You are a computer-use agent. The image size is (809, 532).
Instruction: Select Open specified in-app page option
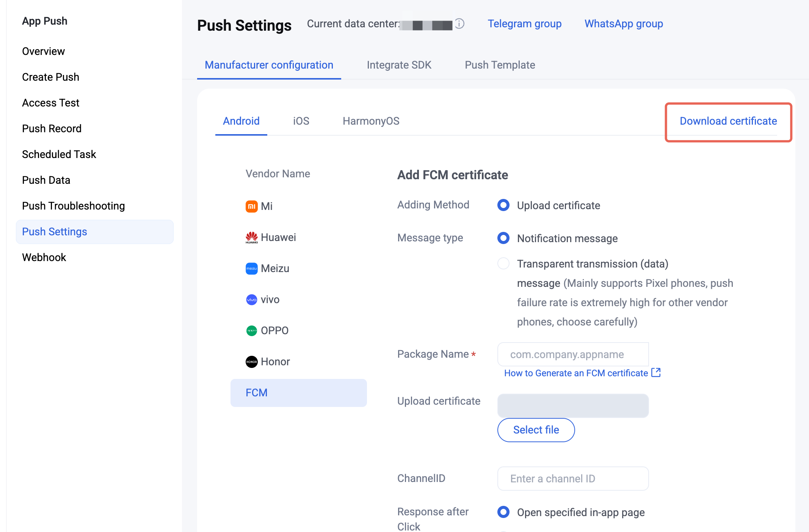point(503,512)
